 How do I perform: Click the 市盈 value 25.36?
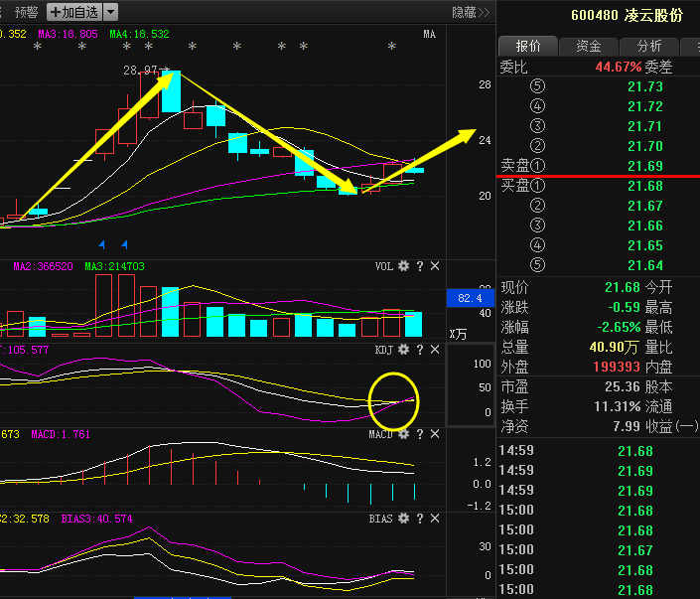tap(623, 386)
